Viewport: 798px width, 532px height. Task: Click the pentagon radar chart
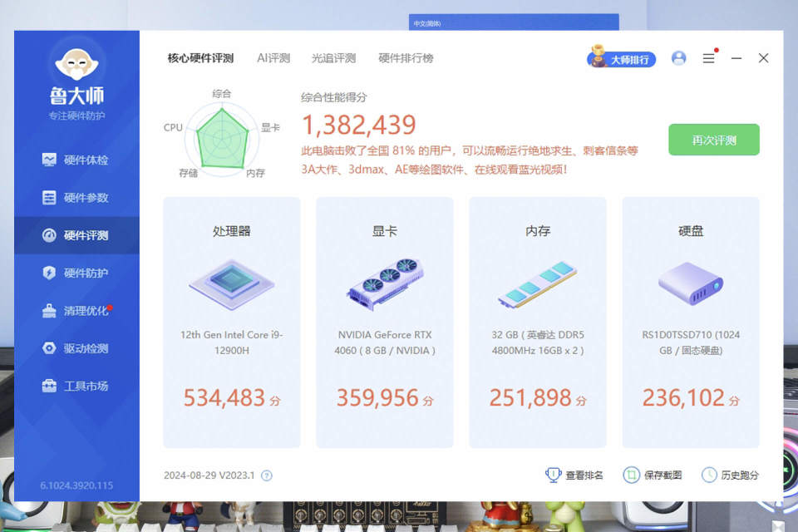point(223,139)
